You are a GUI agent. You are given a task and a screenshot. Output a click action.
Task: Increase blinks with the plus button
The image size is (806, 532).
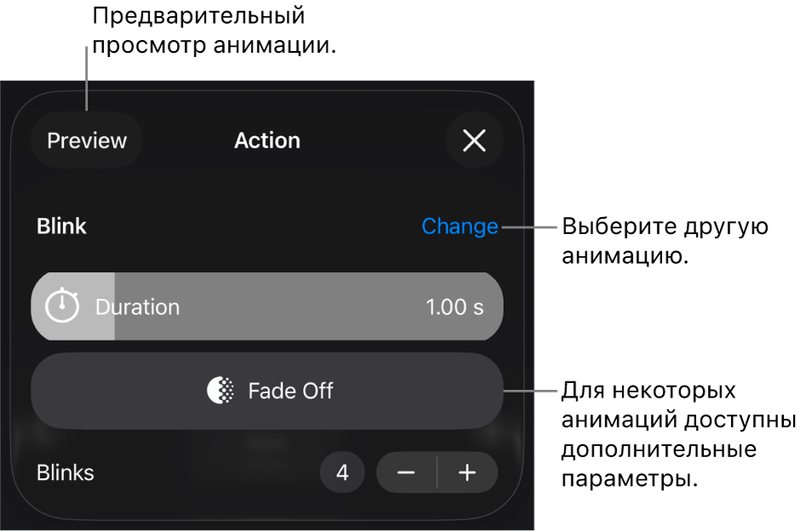pyautogui.click(x=467, y=472)
